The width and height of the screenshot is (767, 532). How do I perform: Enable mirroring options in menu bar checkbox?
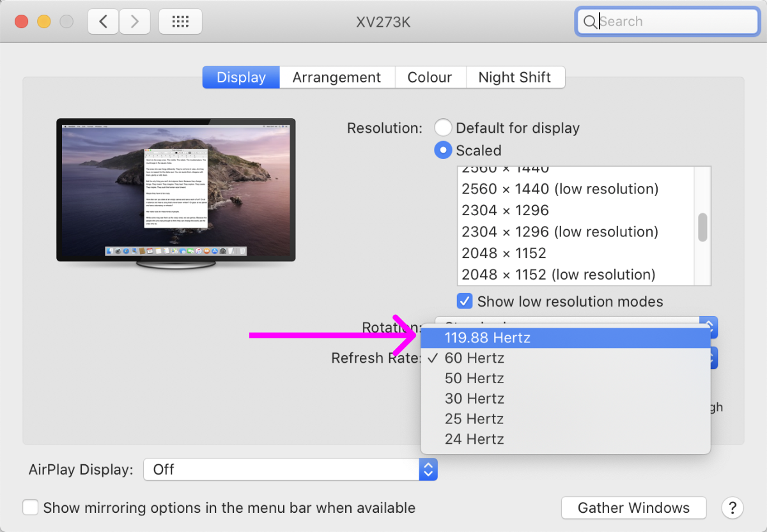[31, 508]
